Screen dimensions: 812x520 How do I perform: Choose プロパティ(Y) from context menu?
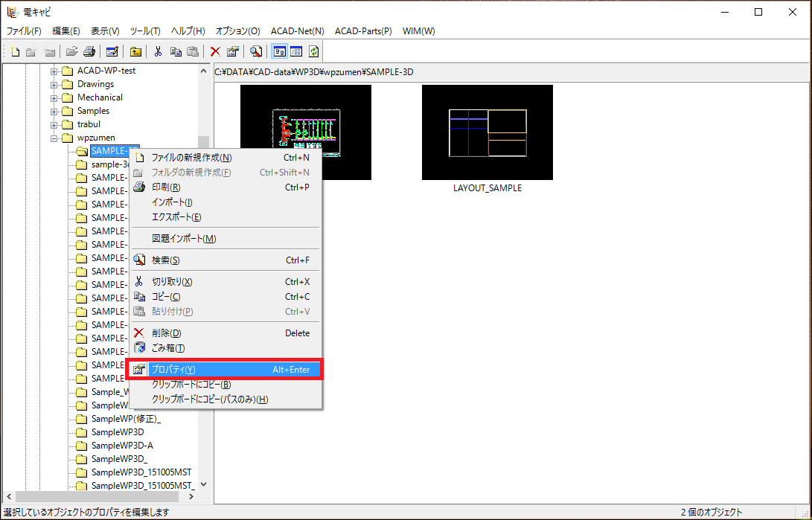tap(226, 370)
